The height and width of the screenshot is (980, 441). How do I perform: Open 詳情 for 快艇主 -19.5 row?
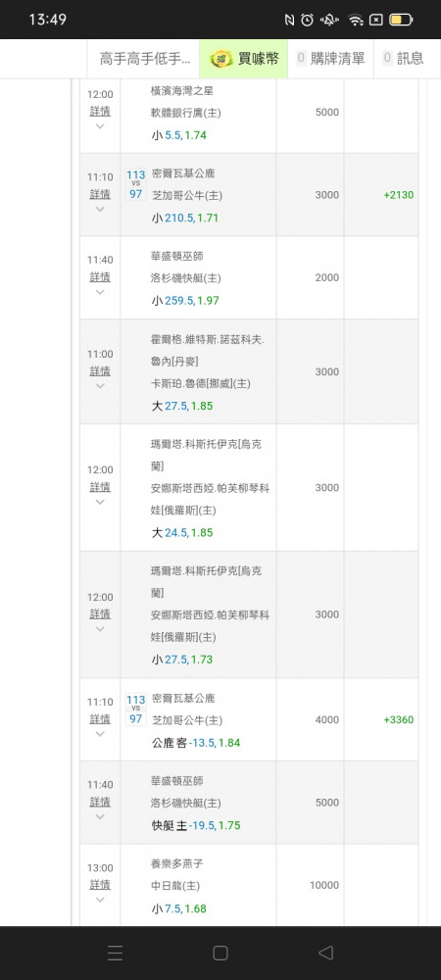click(x=100, y=802)
